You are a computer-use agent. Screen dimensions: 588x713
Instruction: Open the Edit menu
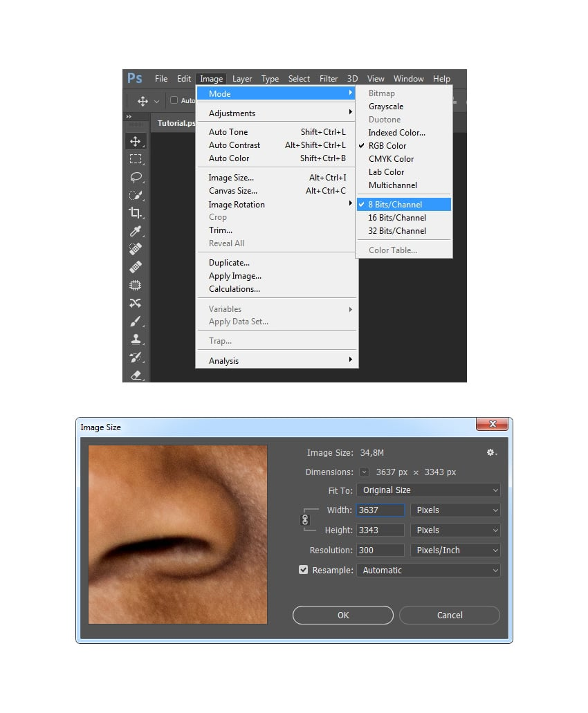[x=184, y=79]
